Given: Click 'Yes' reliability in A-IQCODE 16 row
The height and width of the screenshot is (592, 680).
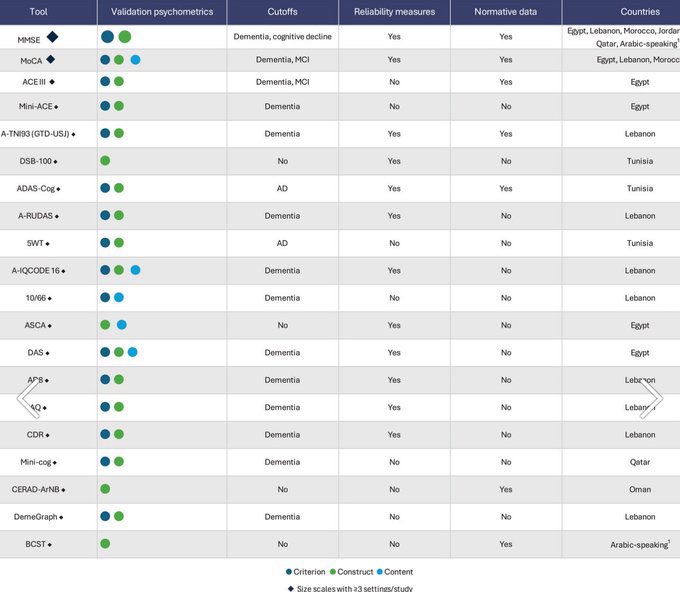Looking at the screenshot, I should point(394,271).
